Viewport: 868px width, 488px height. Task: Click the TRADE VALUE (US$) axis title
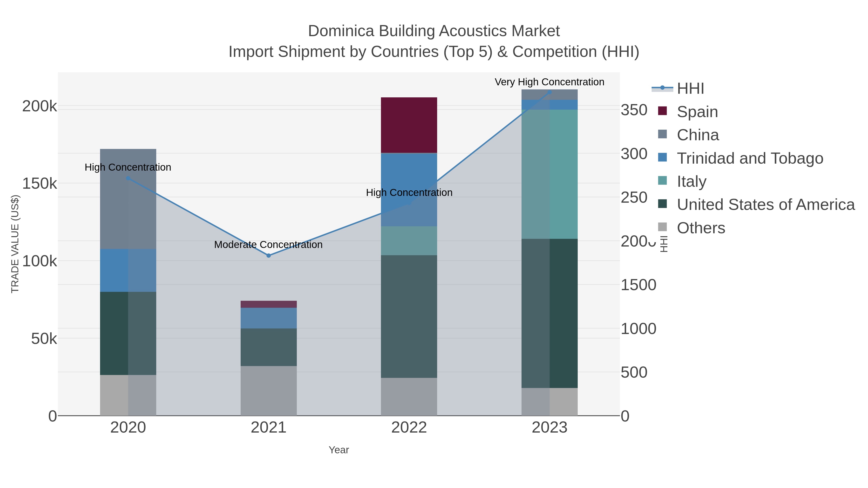pos(15,244)
